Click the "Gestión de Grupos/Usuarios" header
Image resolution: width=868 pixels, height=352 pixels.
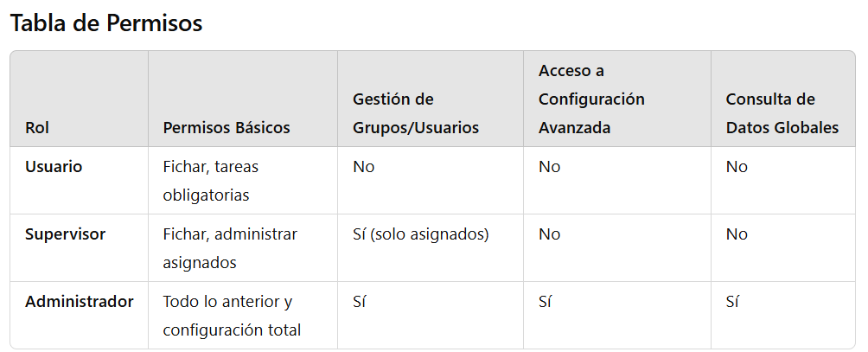pos(416,113)
